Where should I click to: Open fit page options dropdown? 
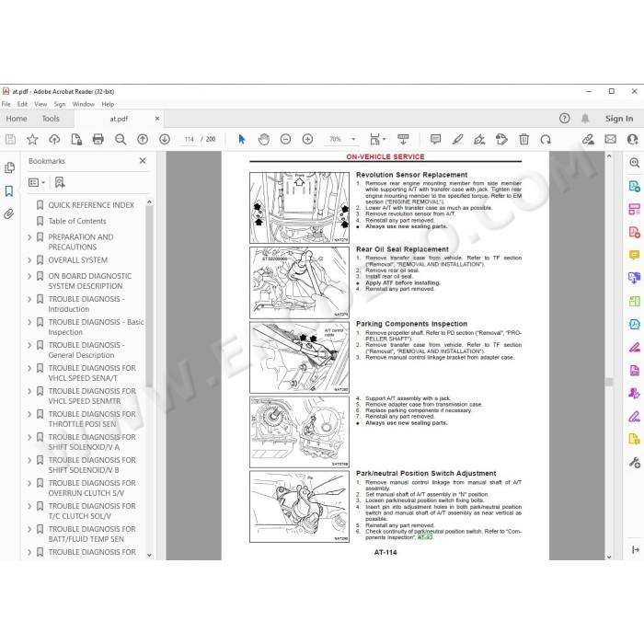377,140
